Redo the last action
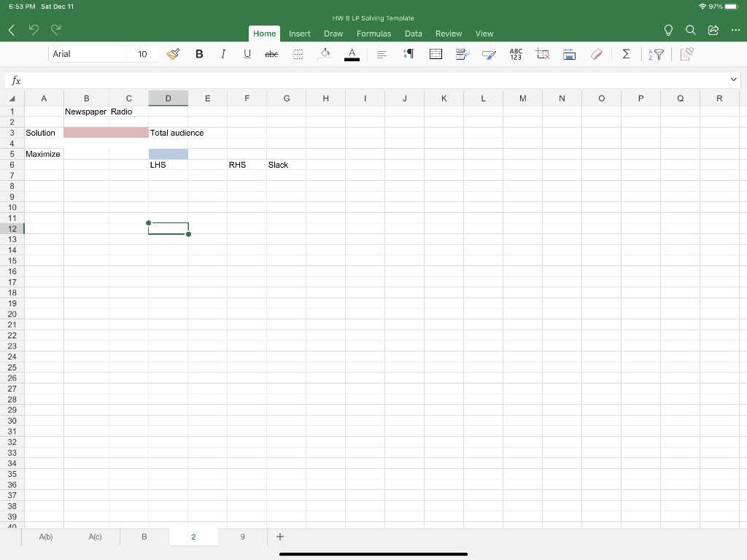747x560 pixels. point(55,30)
